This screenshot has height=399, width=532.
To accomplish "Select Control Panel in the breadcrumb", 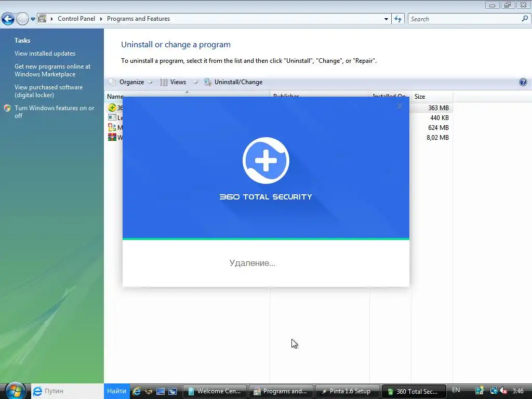I will (x=76, y=19).
